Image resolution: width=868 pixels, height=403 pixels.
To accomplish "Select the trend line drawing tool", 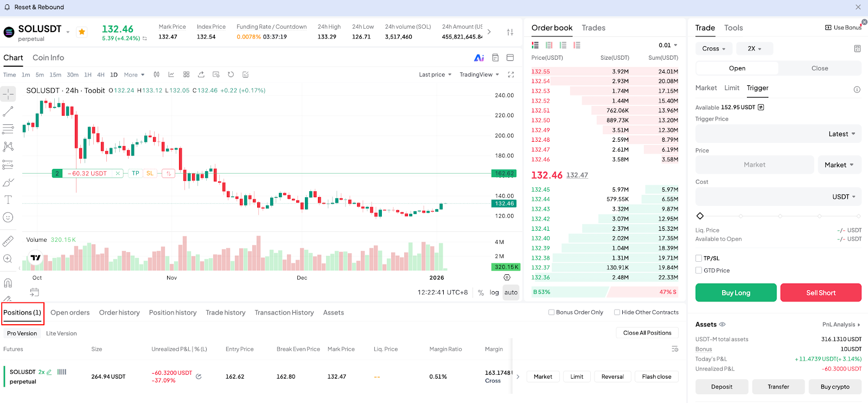I will [8, 111].
